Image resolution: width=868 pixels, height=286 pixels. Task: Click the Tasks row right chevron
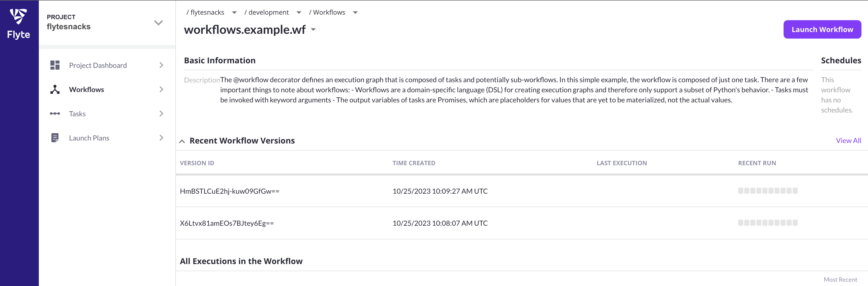click(x=161, y=114)
